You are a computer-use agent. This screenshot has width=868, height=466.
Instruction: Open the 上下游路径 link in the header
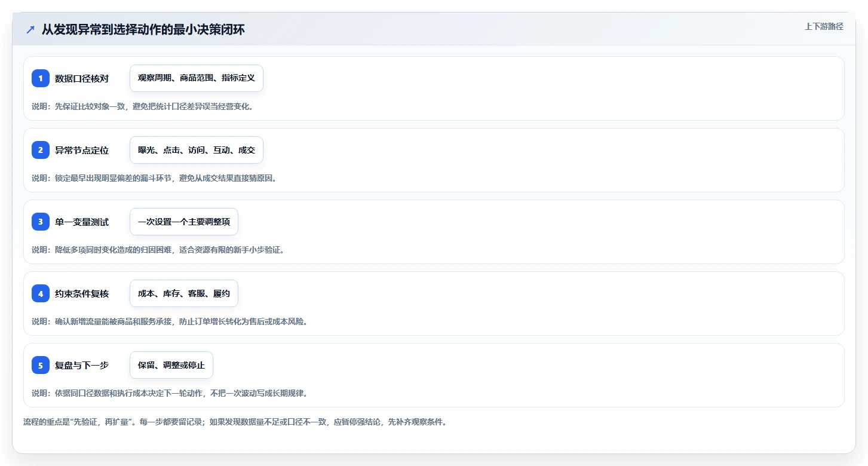point(824,26)
